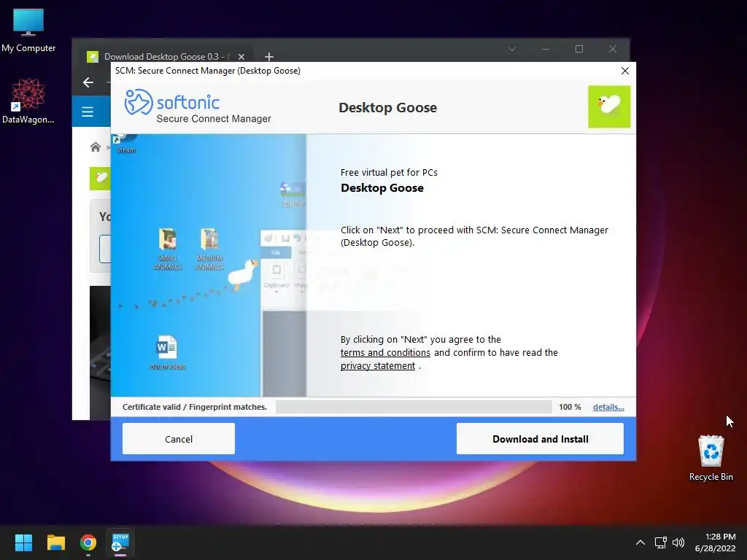This screenshot has height=560, width=747.
Task: Go back in the Chrome window
Action: (x=88, y=82)
